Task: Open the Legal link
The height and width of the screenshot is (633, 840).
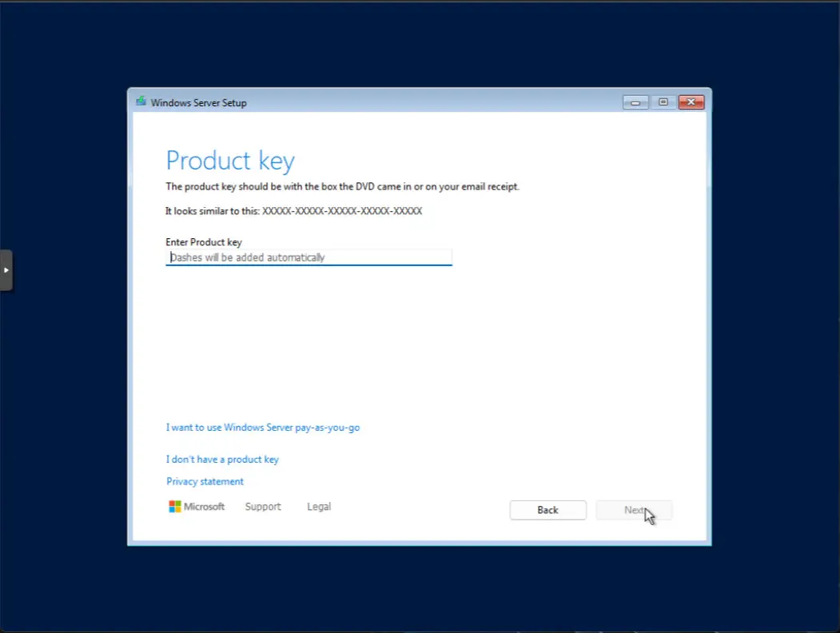Action: 319,507
